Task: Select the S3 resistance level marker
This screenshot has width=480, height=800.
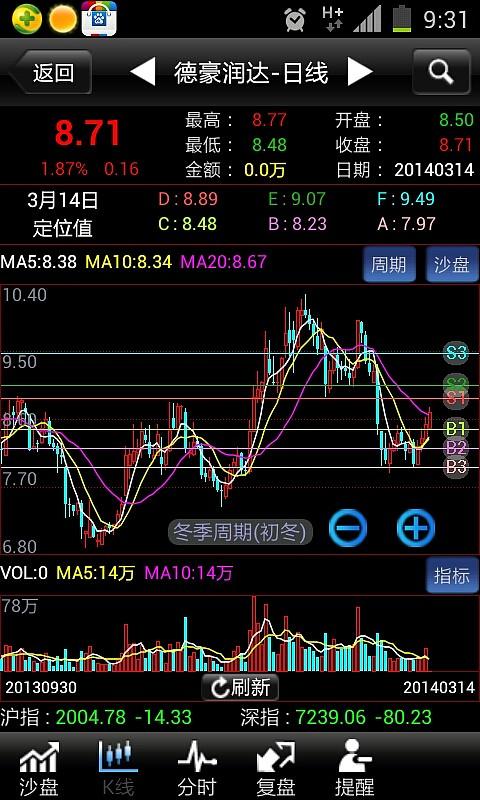Action: coord(456,353)
